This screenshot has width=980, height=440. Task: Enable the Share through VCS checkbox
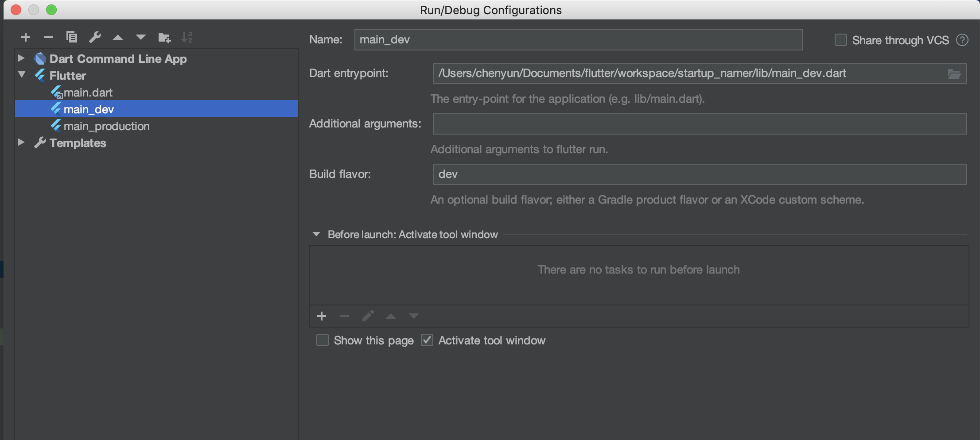(x=840, y=40)
